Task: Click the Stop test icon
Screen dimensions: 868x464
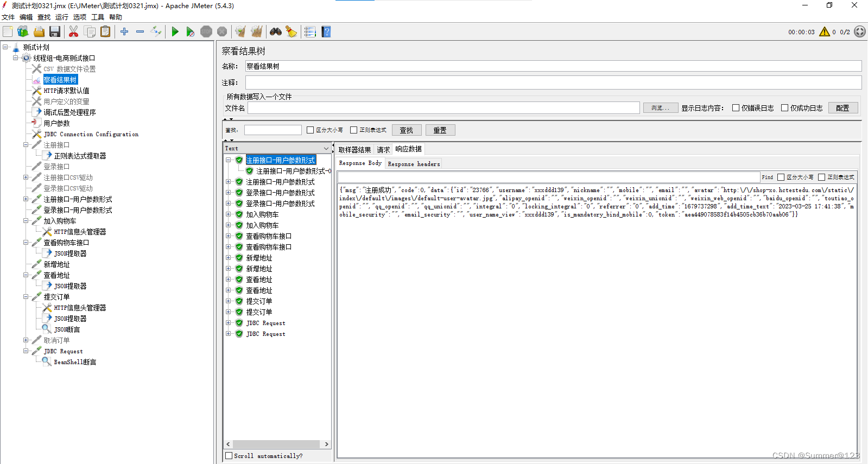Action: coord(206,32)
